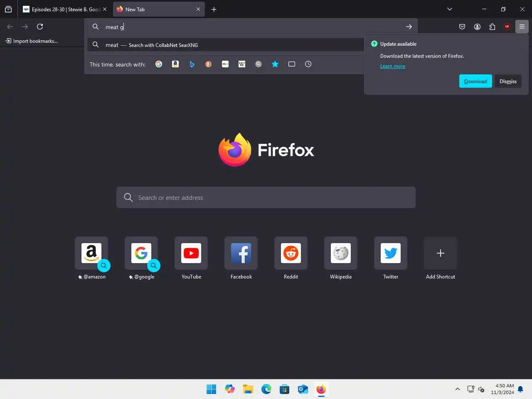Image resolution: width=532 pixels, height=399 pixels.
Task: Open the notifications bell in the tray
Action: click(x=520, y=389)
